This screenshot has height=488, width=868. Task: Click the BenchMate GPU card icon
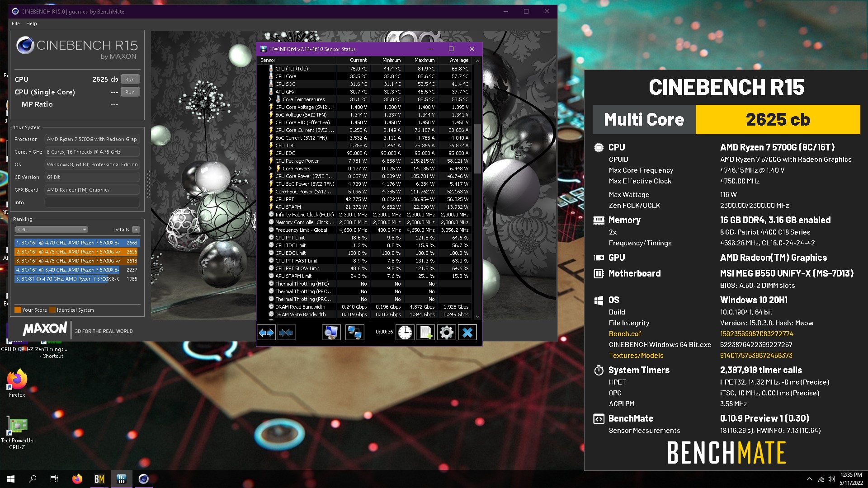point(599,258)
